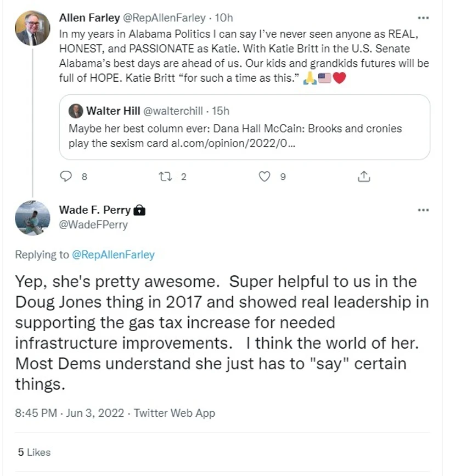Open the three-dot menu on Allen Farley's tweet
Screen dimensions: 461x476
pyautogui.click(x=423, y=18)
